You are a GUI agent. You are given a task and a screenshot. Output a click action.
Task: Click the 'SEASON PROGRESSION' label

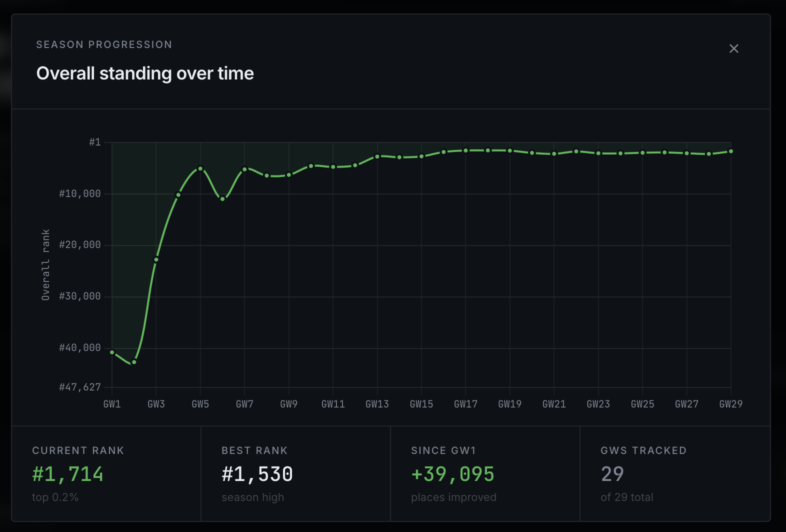tap(104, 44)
